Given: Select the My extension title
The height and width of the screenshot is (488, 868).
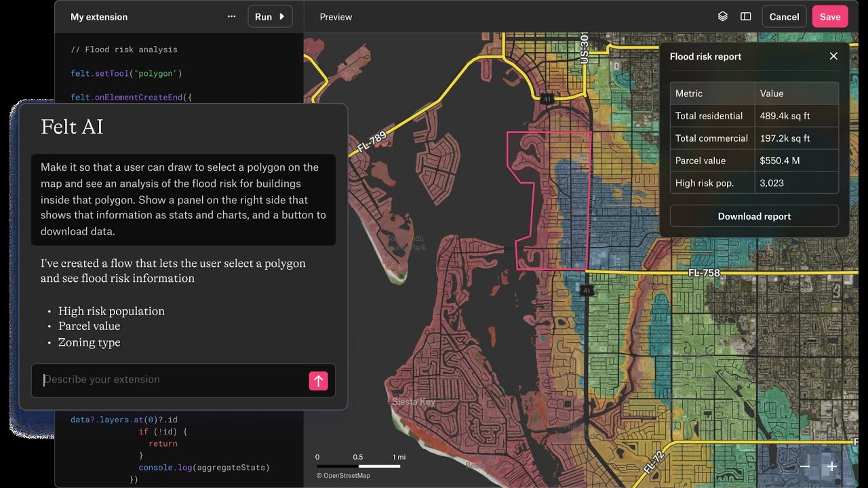Looking at the screenshot, I should click(99, 17).
